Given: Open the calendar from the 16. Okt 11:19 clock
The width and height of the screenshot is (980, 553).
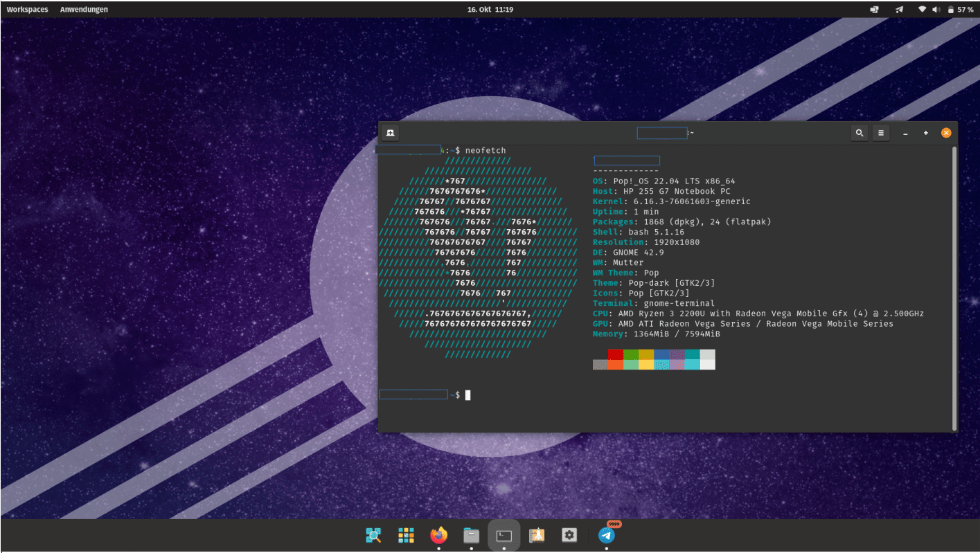Looking at the screenshot, I should (490, 10).
